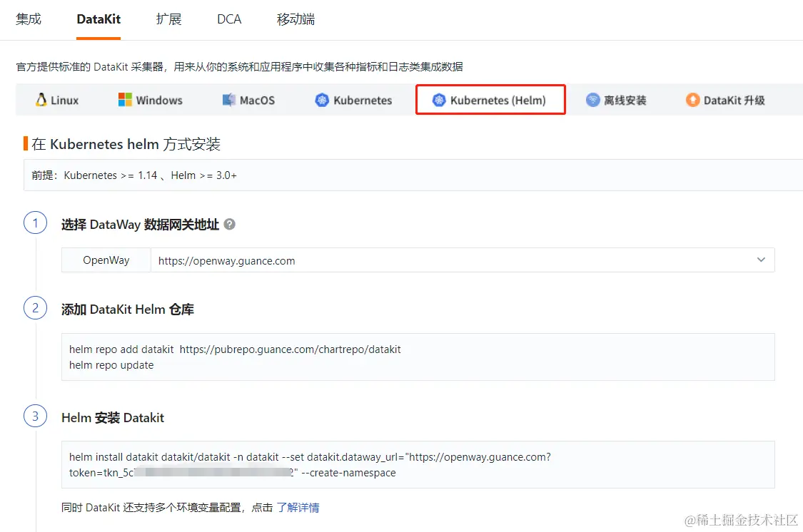
Task: Open the DCA tab
Action: 229,19
